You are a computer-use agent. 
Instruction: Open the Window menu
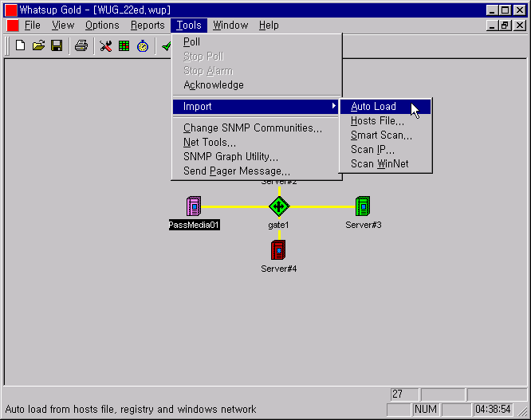230,26
